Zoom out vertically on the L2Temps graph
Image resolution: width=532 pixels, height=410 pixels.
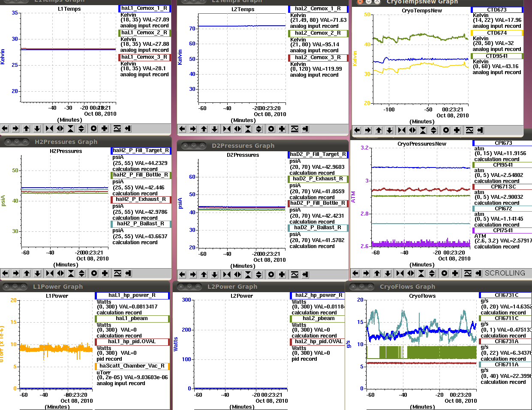[259, 129]
